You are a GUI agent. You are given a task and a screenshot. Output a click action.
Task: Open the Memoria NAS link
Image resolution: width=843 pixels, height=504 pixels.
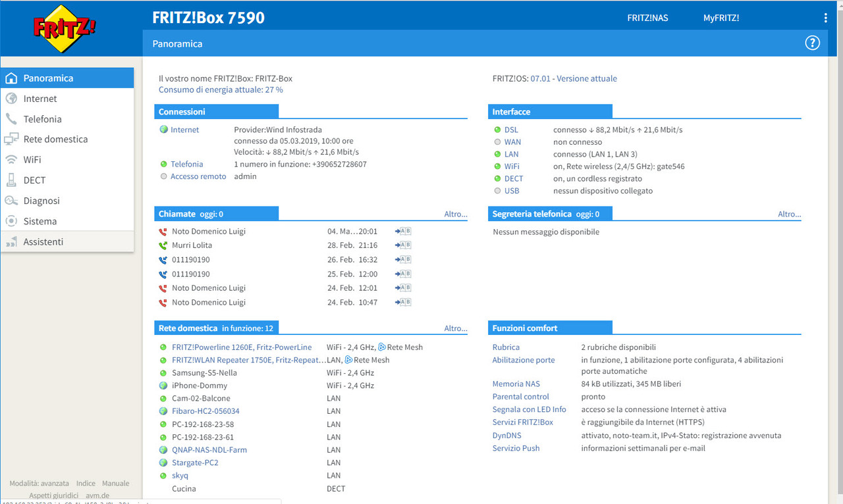pos(516,384)
